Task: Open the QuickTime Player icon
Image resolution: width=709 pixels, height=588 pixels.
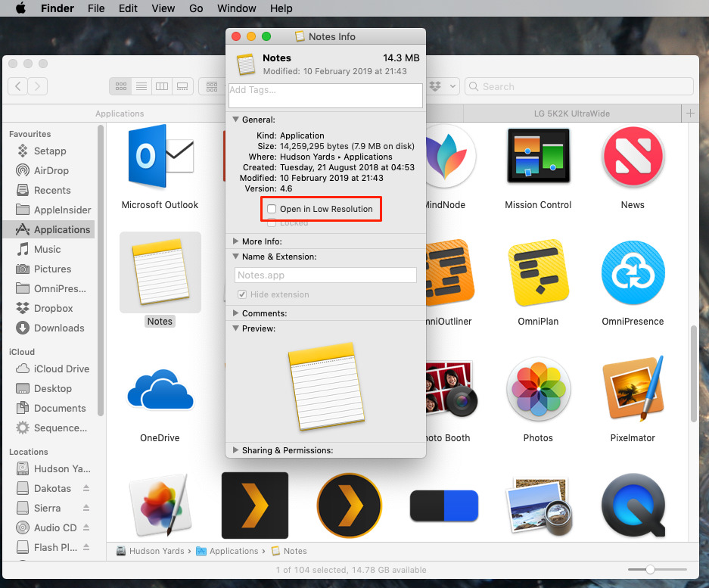Action: pyautogui.click(x=633, y=506)
